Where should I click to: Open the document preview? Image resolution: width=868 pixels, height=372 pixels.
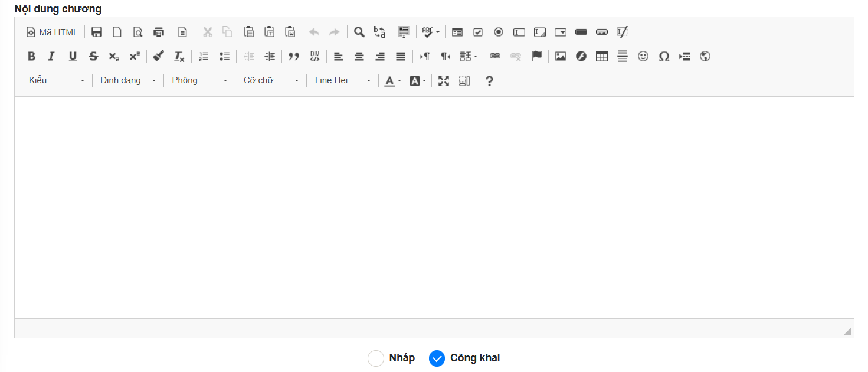(x=137, y=32)
